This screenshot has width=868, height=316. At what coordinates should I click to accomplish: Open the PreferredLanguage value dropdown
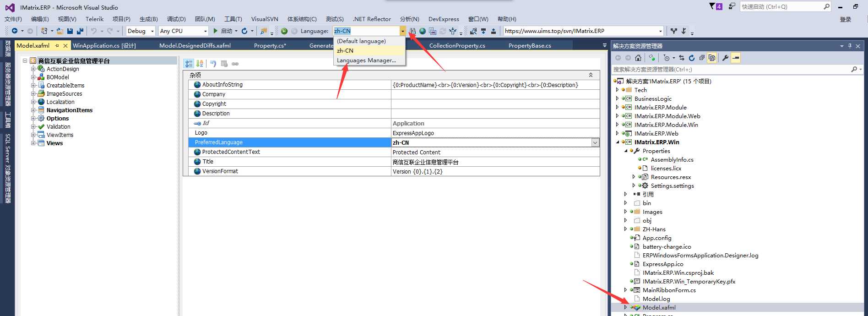point(595,142)
